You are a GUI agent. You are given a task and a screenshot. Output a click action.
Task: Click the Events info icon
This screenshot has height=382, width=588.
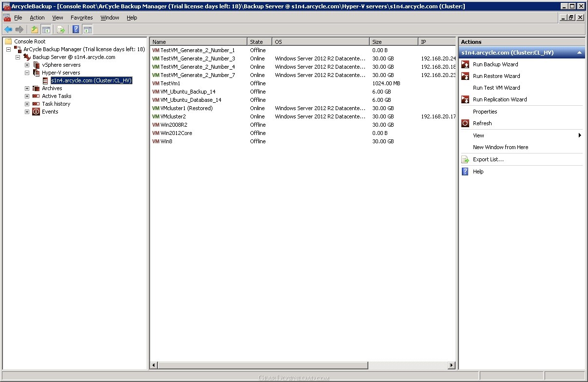[x=36, y=112]
